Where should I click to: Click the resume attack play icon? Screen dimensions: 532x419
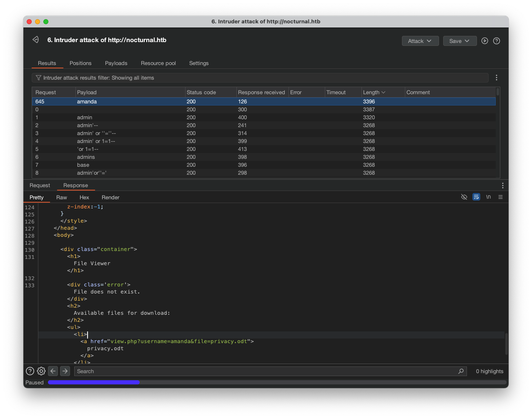(x=484, y=41)
